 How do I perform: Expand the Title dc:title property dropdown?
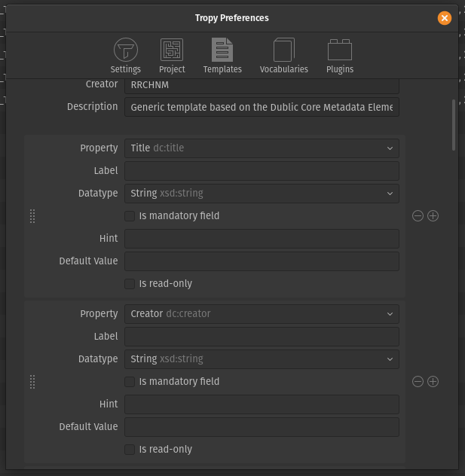(262, 148)
